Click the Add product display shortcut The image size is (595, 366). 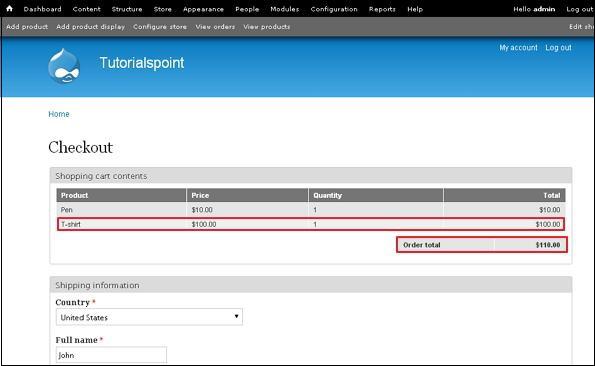[90, 27]
